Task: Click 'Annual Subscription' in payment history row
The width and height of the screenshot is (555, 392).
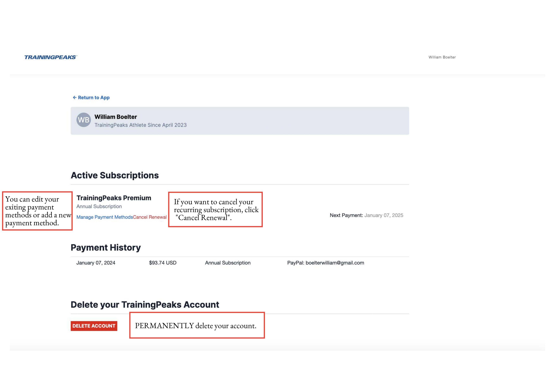Action: pos(228,263)
